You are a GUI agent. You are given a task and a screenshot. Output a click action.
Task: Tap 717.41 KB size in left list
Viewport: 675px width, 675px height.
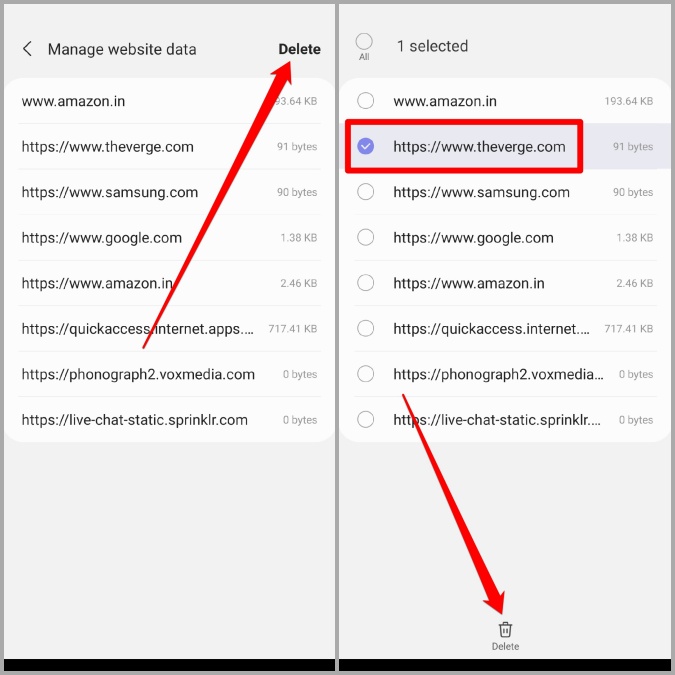click(293, 329)
